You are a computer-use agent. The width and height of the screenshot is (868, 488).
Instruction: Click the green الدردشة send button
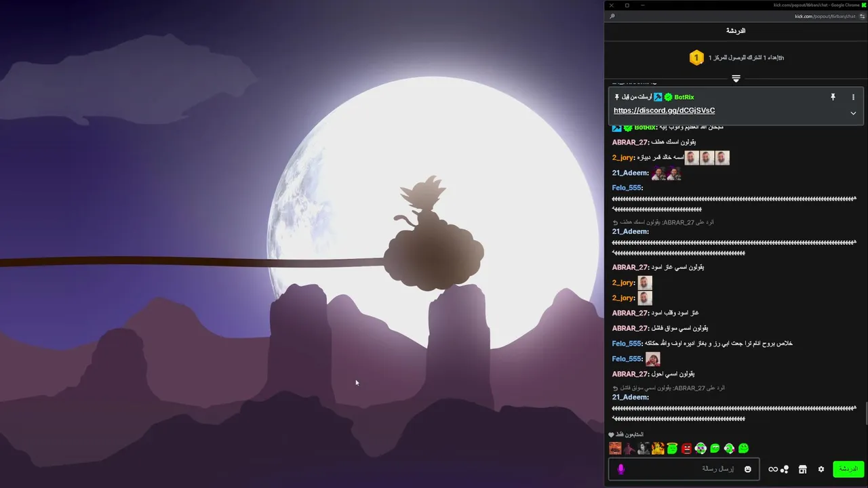pos(848,469)
